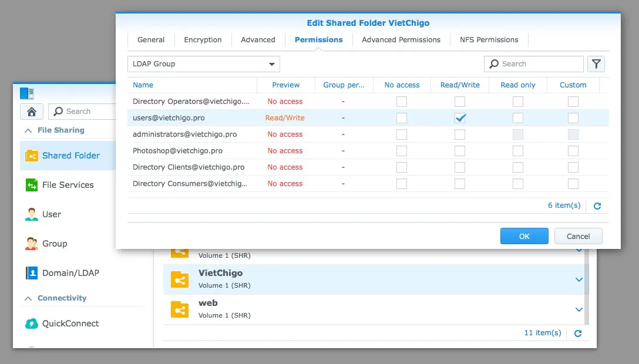Switch to the Encryption tab

click(x=203, y=40)
